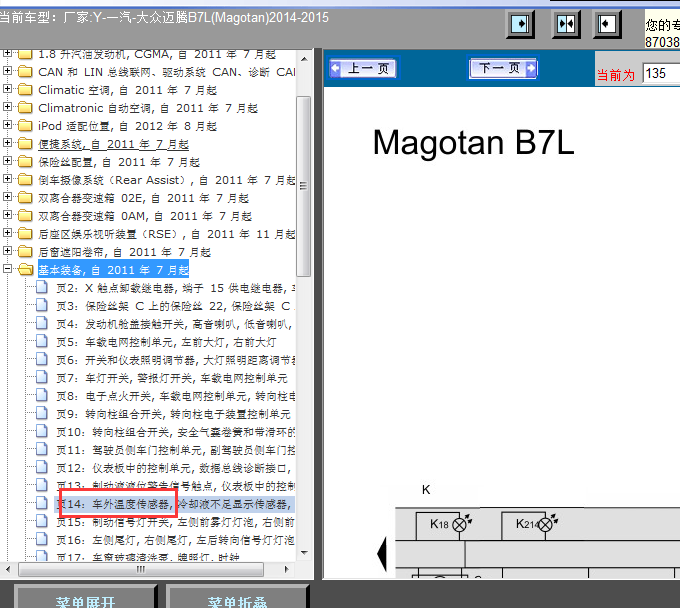Click document icon beside 页5
The height and width of the screenshot is (608, 680).
pyautogui.click(x=42, y=341)
